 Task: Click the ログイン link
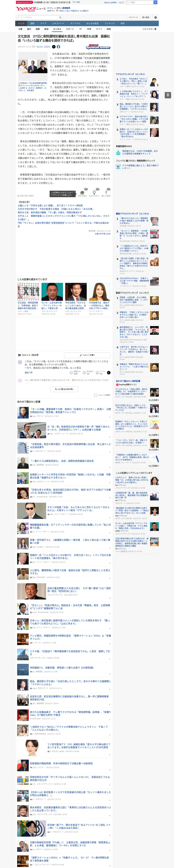(51, 11)
